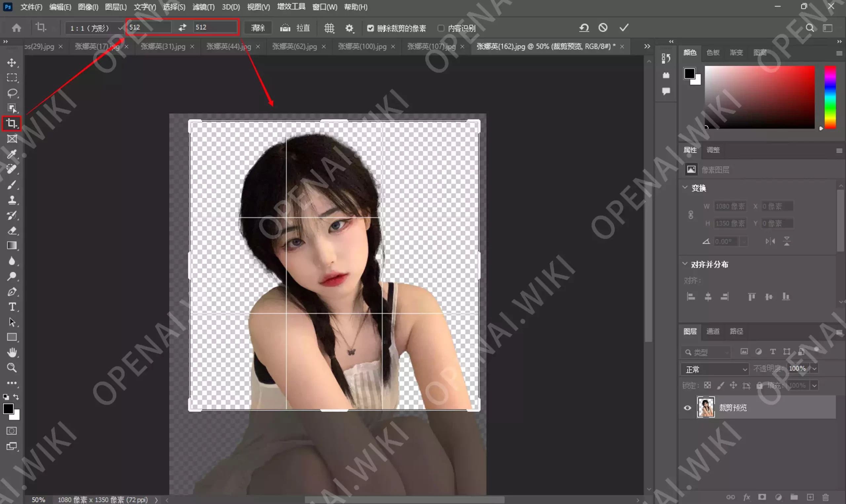
Task: Select the Path Selection tool
Action: [x=12, y=322]
